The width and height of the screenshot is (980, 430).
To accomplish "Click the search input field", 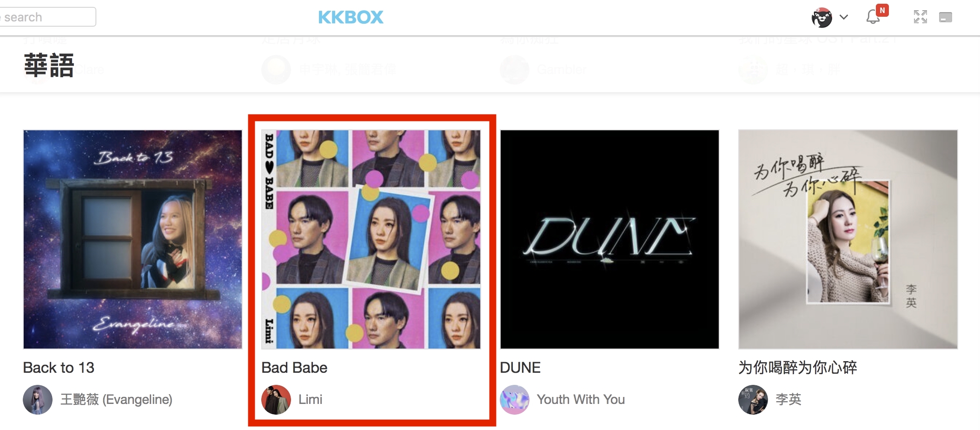I will [47, 17].
